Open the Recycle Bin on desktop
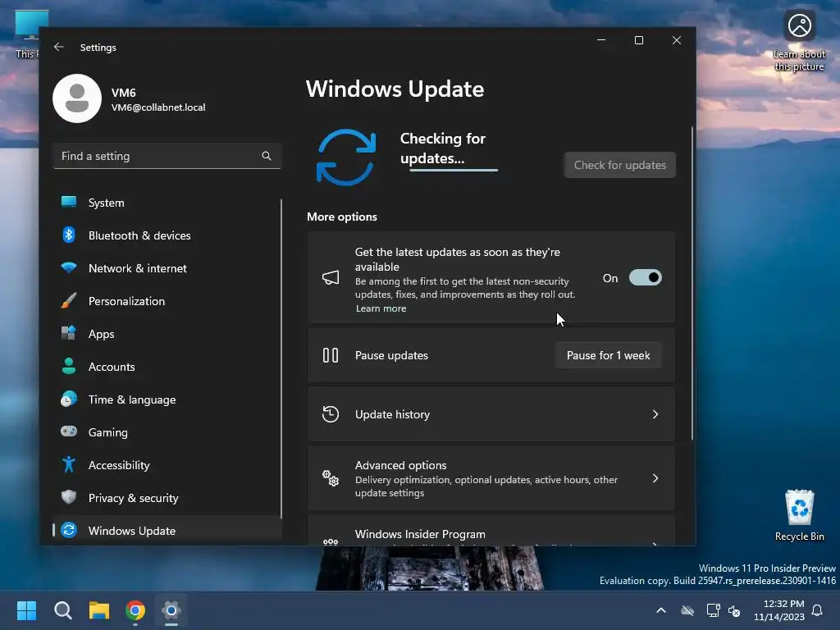Viewport: 840px width, 630px height. click(799, 515)
